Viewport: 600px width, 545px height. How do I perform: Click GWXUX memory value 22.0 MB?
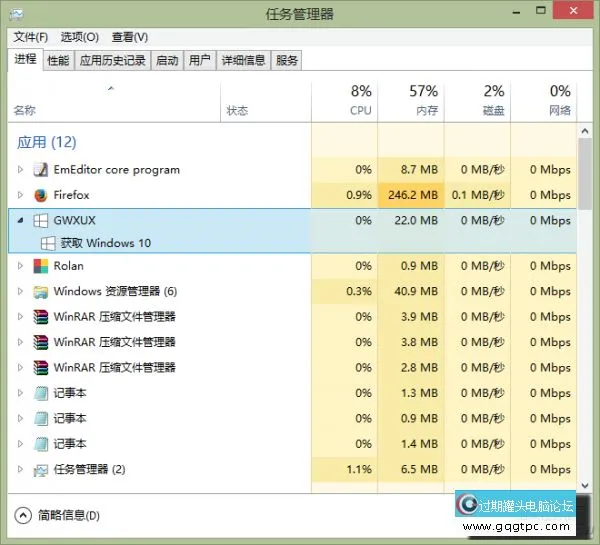[416, 220]
